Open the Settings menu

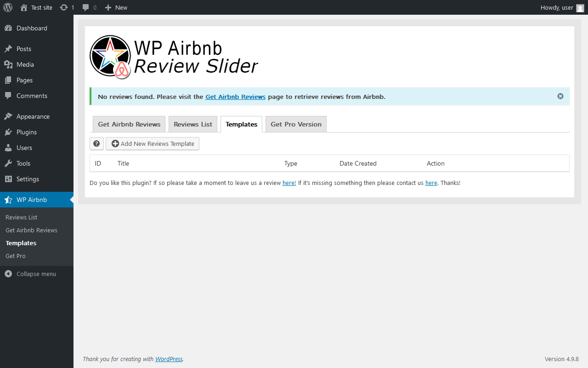coord(37,179)
